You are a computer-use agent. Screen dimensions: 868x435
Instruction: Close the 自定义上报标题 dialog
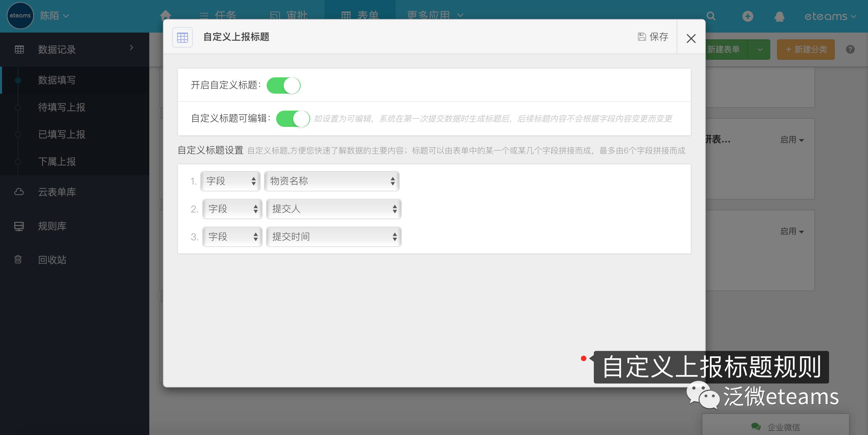691,38
